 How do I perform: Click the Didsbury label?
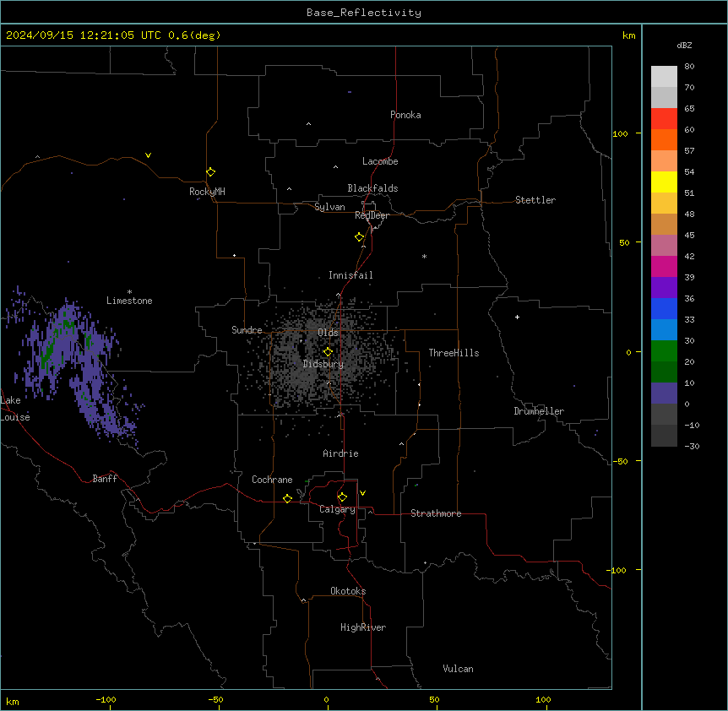pyautogui.click(x=323, y=364)
